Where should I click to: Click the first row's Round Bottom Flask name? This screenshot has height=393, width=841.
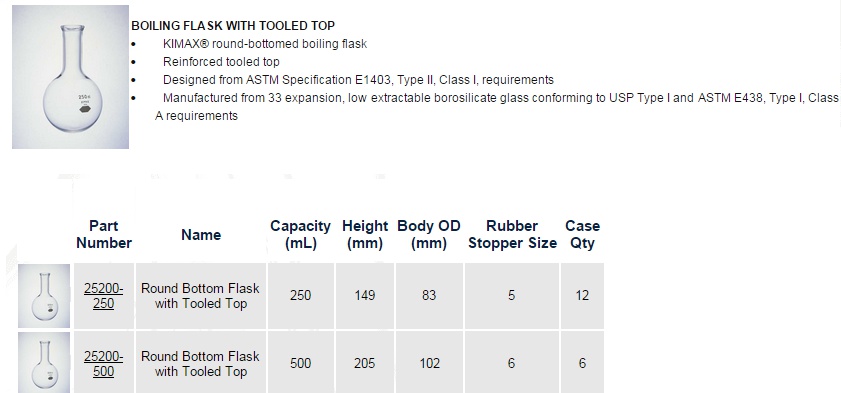tap(201, 296)
